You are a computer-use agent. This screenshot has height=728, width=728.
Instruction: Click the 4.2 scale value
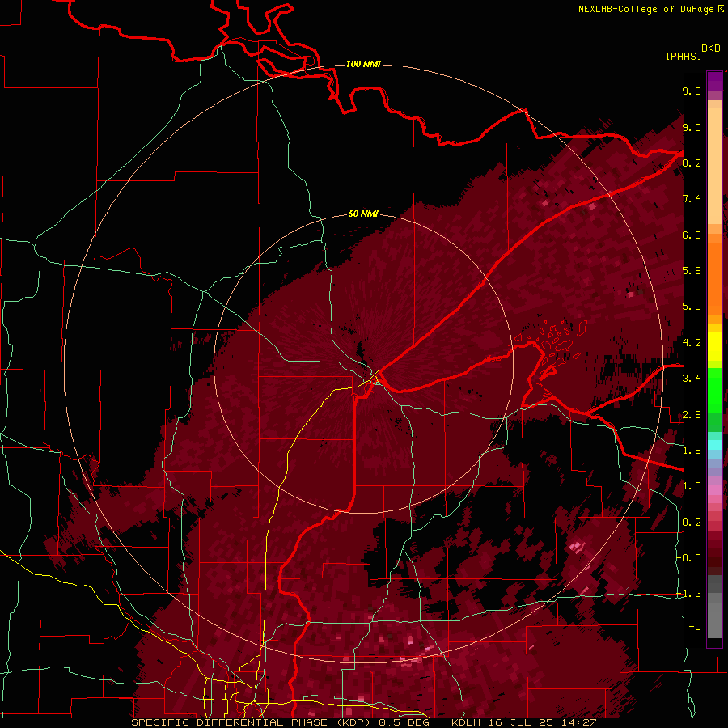click(x=692, y=343)
